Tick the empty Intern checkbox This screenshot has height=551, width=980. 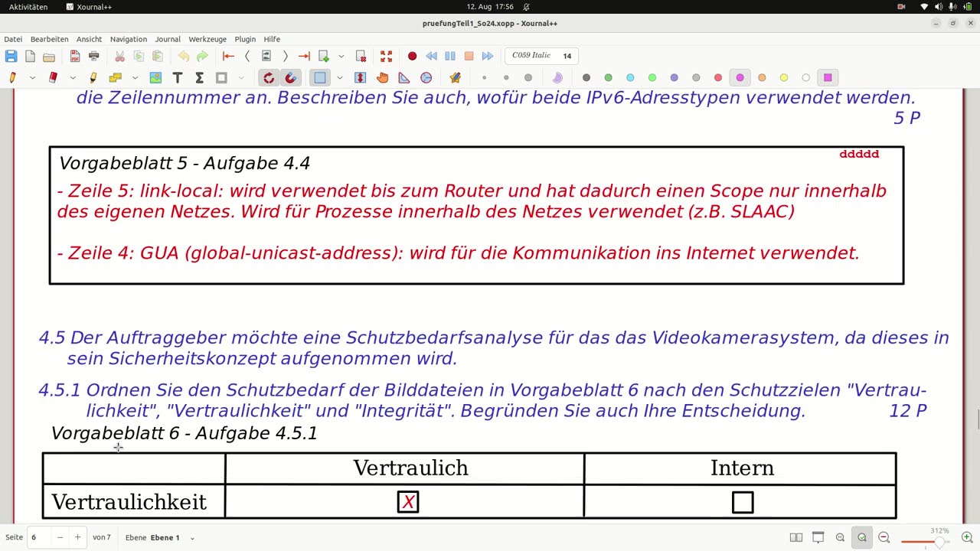(x=743, y=502)
